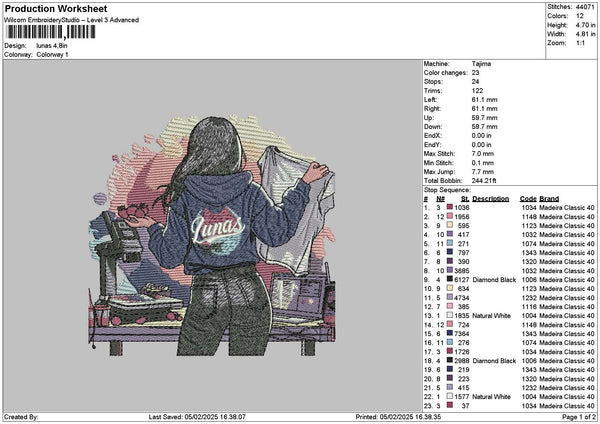Select the Colorway 1 value
The width and height of the screenshot is (600, 424).
pyautogui.click(x=52, y=55)
